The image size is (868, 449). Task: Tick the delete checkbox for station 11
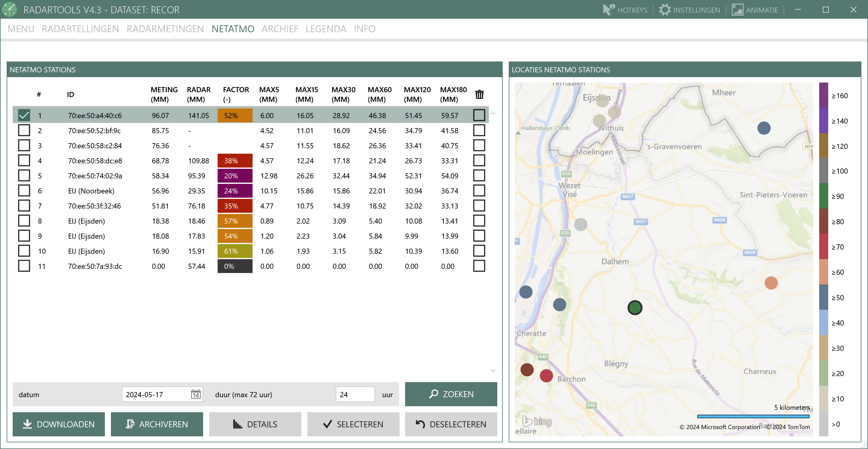click(x=479, y=266)
